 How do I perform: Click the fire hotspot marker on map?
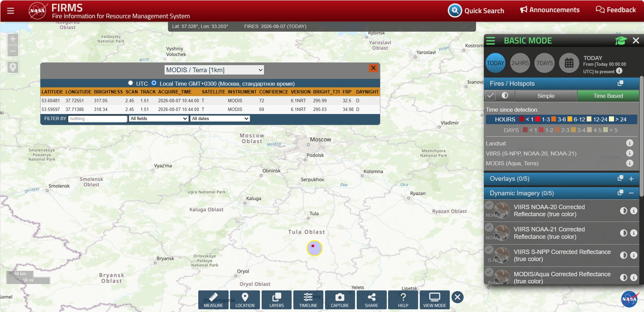[x=313, y=246]
